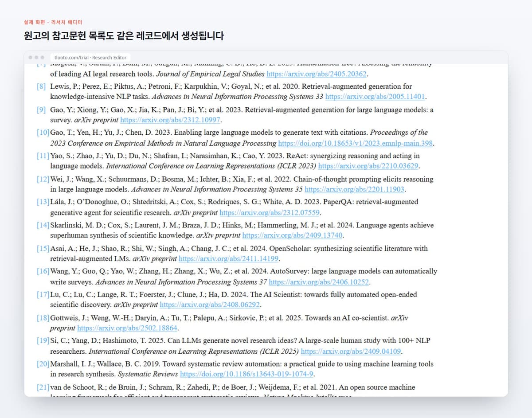The width and height of the screenshot is (532, 418).
Task: Click text Advances in Neural Information Processing Systems 35
Action: (217, 189)
